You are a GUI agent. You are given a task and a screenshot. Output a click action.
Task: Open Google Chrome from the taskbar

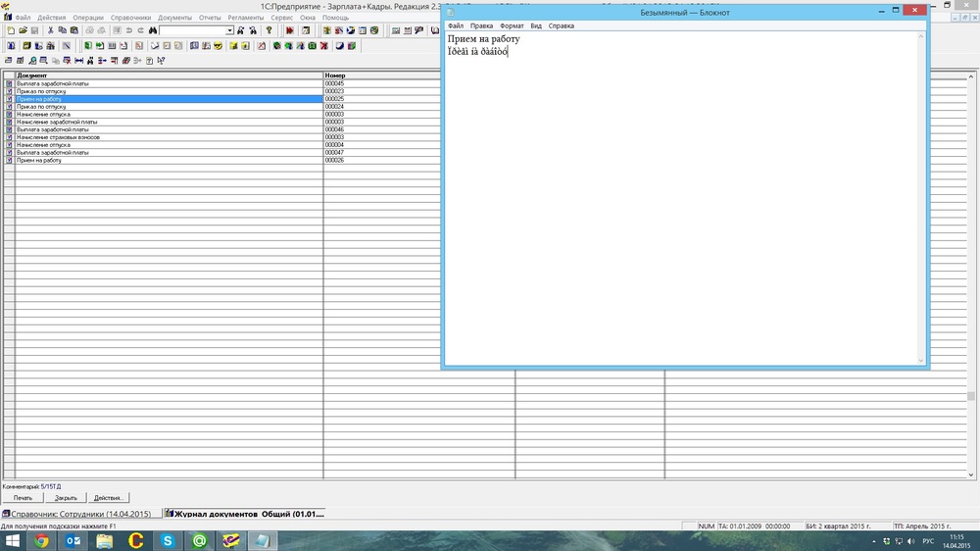(41, 540)
